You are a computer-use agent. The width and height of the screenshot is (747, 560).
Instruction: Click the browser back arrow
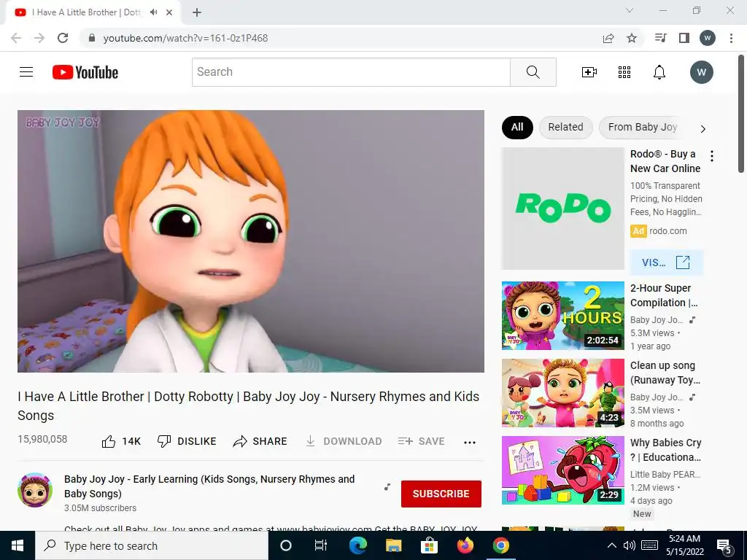(x=16, y=38)
